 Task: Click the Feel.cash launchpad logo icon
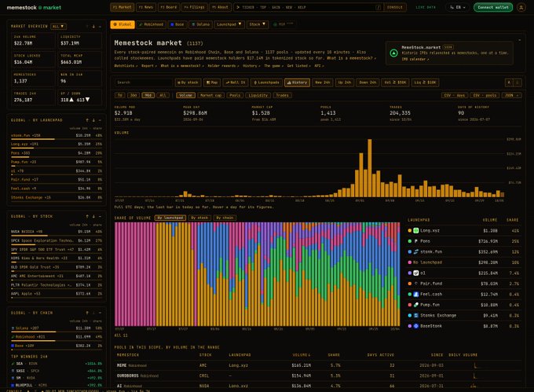[416, 294]
